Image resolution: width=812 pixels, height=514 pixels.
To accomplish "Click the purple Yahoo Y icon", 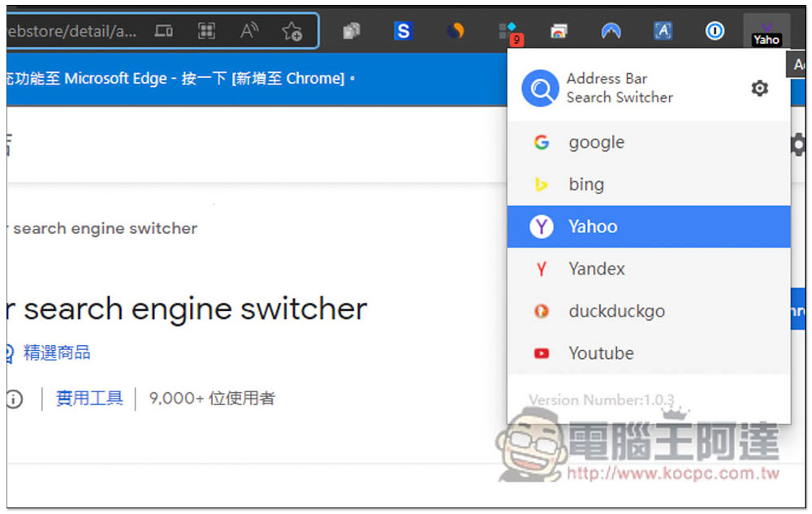I will coord(541,227).
